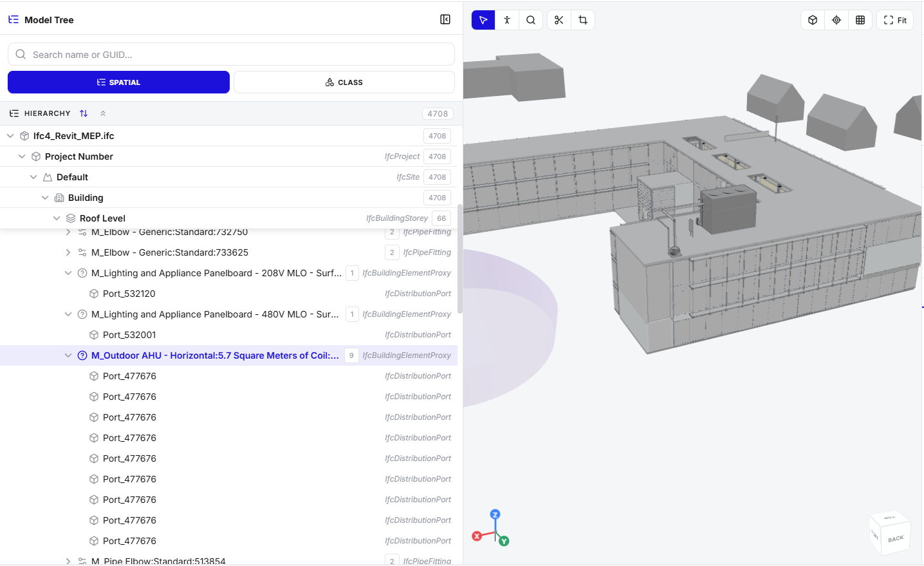Click the question-mark icon of 480V Panelboard
924x566 pixels.
pos(82,314)
